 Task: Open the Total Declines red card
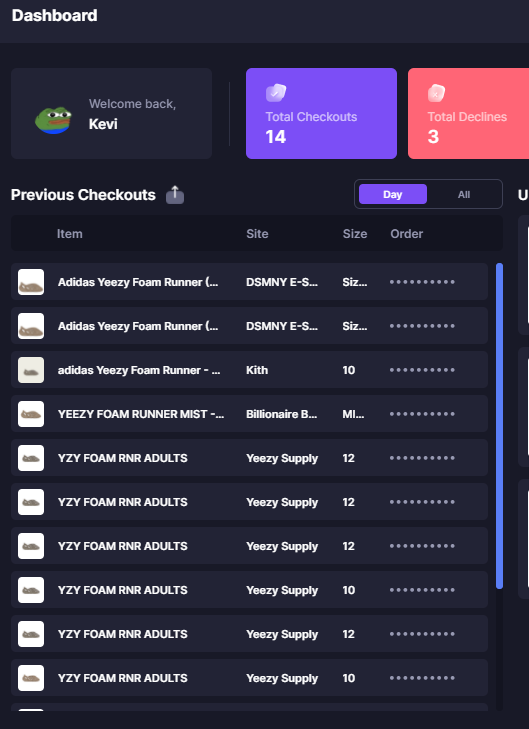click(x=469, y=113)
